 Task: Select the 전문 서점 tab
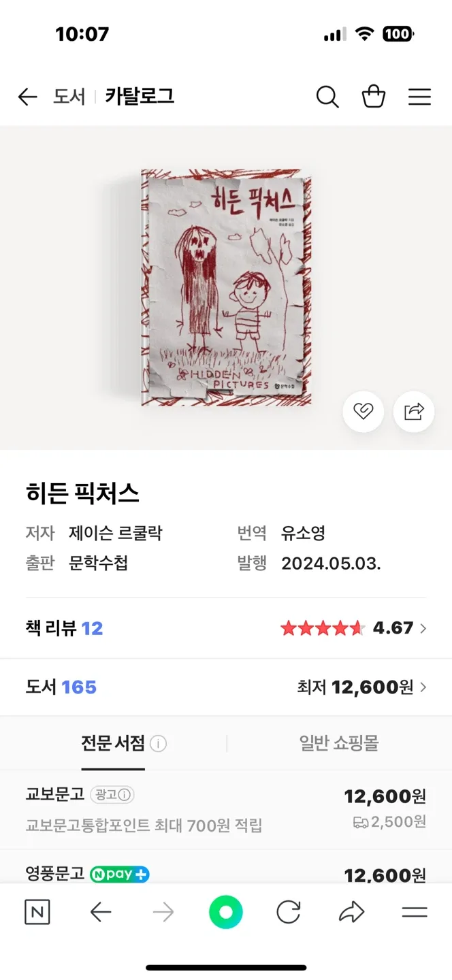(x=113, y=743)
